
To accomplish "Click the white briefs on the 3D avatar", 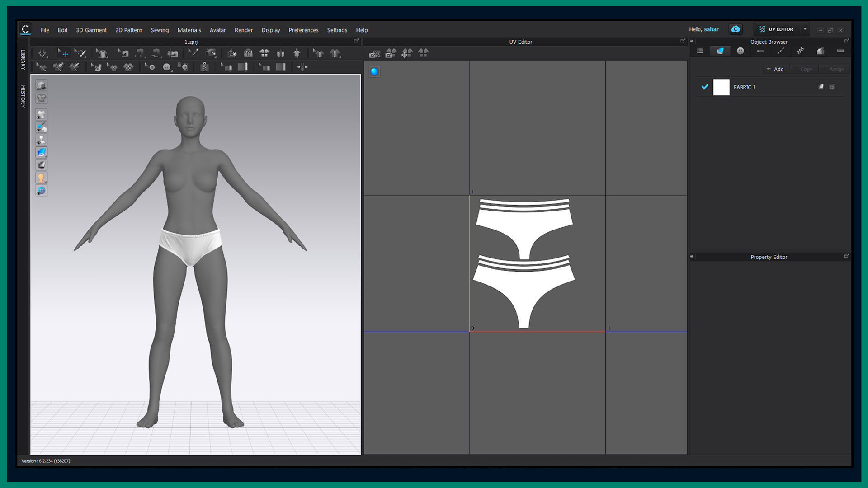I will pyautogui.click(x=190, y=246).
